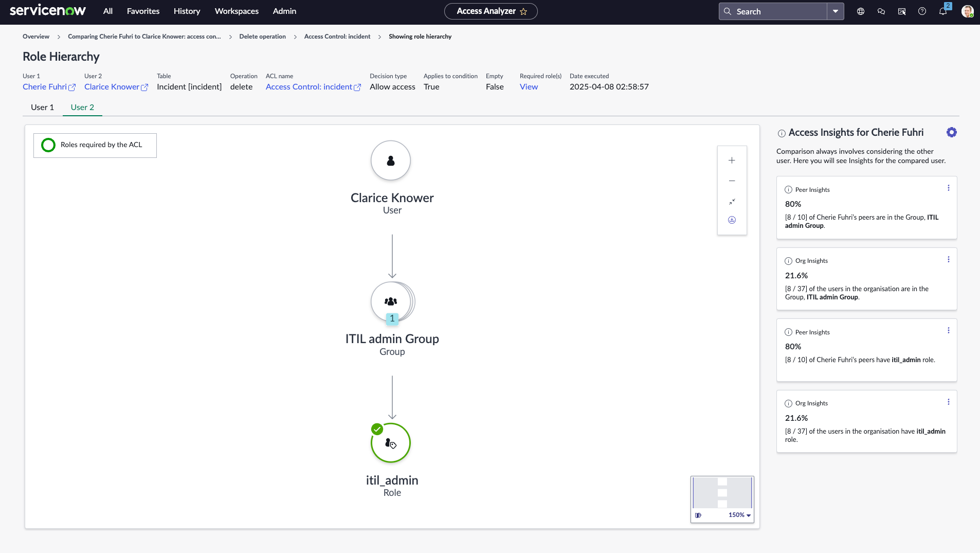The width and height of the screenshot is (980, 553).
Task: Open the application scope globe picker
Action: pyautogui.click(x=861, y=11)
